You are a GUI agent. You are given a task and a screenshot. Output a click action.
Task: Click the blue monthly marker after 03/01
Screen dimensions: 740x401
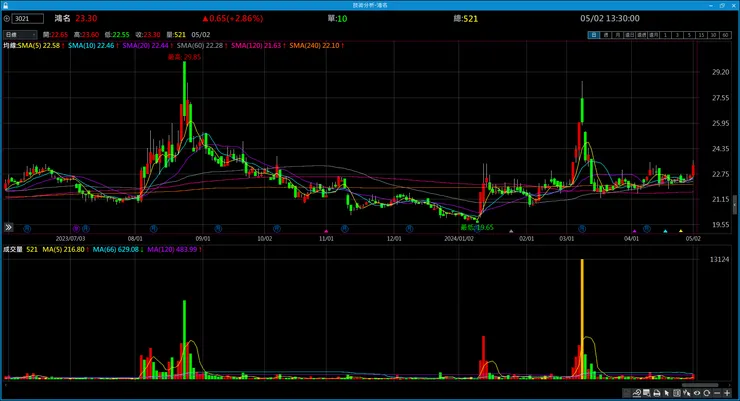coord(582,228)
